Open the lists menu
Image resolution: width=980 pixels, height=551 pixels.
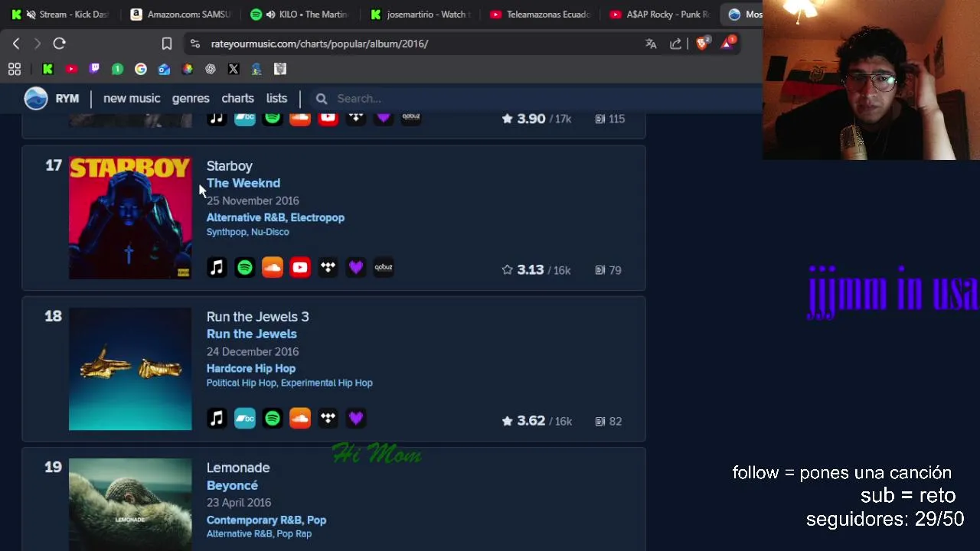coord(276,98)
